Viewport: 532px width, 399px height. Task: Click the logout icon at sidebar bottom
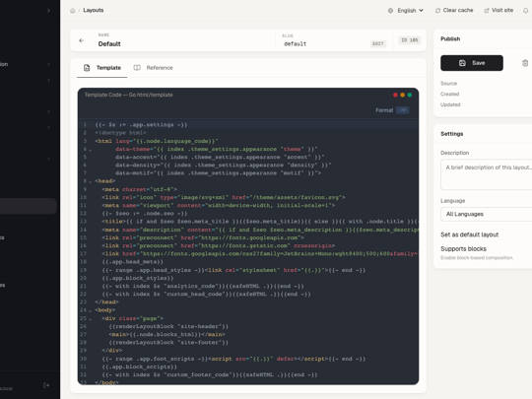(46, 385)
